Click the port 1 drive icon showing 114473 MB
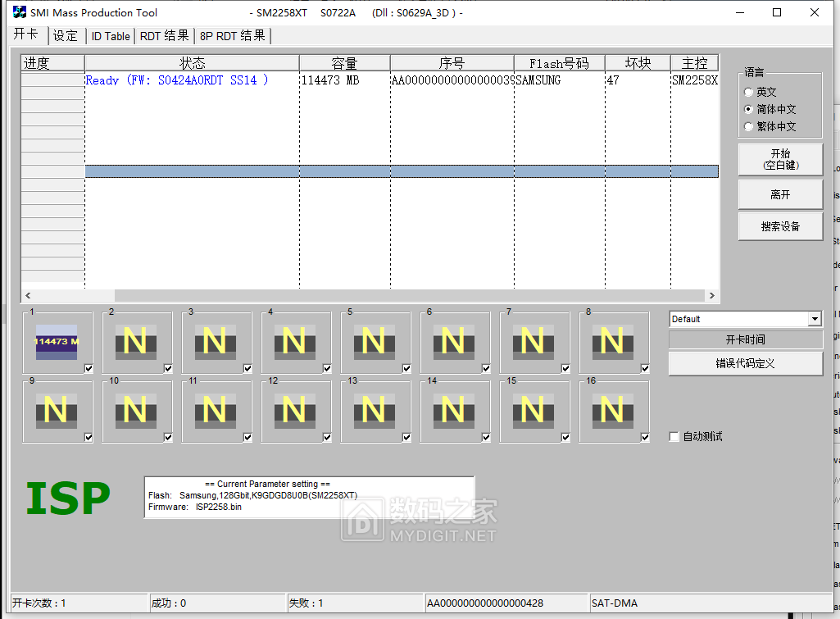 56,341
